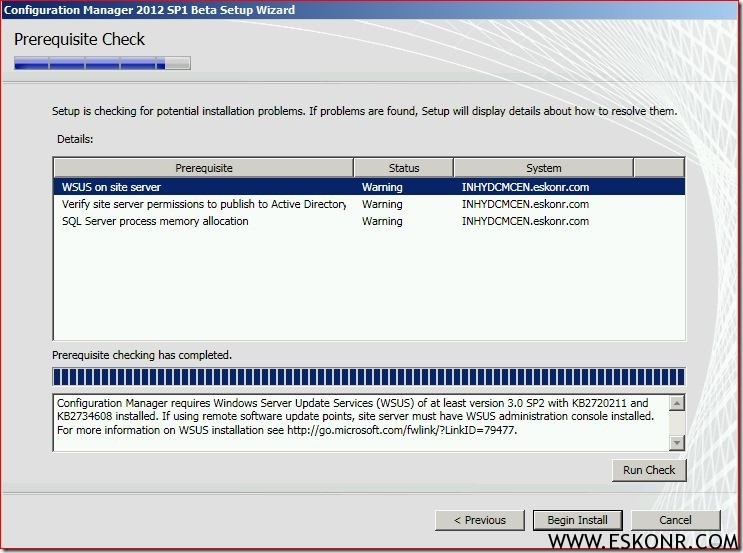
Task: Click the wizard step progress indicator
Action: tap(102, 63)
